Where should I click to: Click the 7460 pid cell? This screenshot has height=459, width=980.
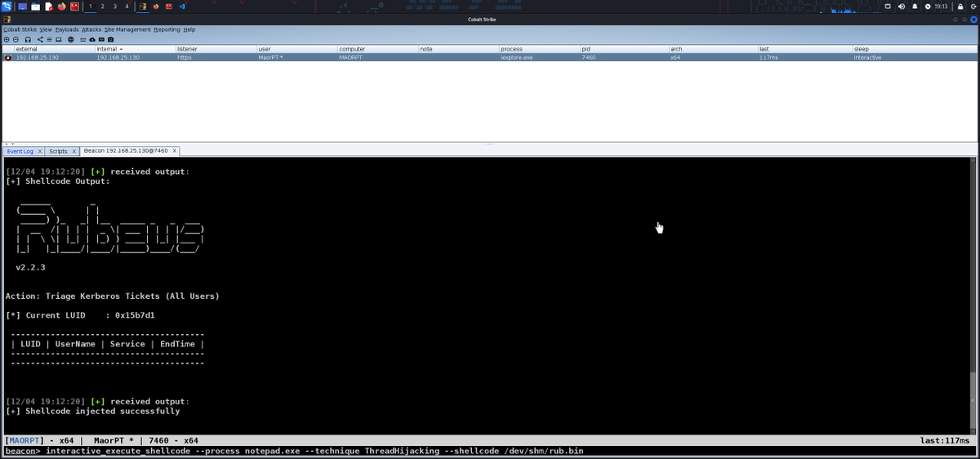click(624, 58)
